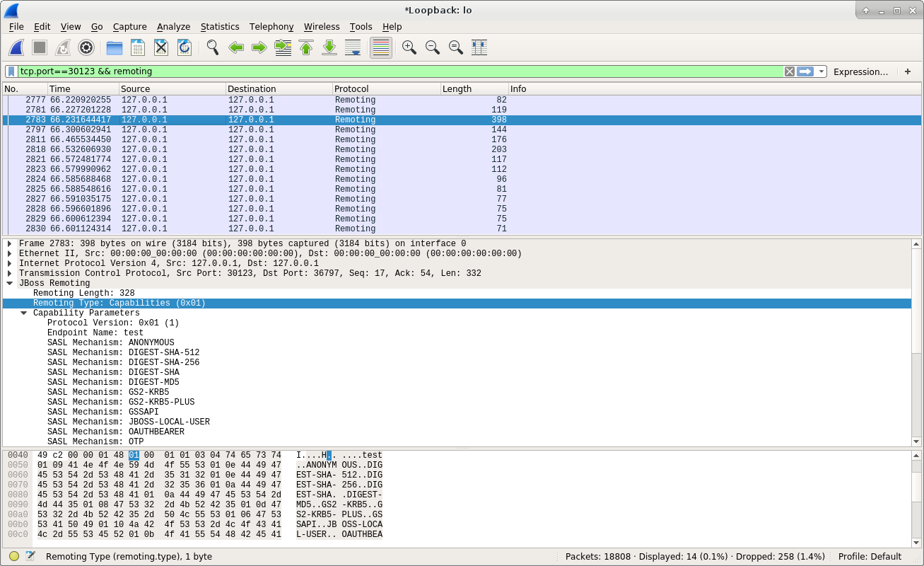Image resolution: width=924 pixels, height=566 pixels.
Task: Open the Capture menu
Action: [129, 26]
